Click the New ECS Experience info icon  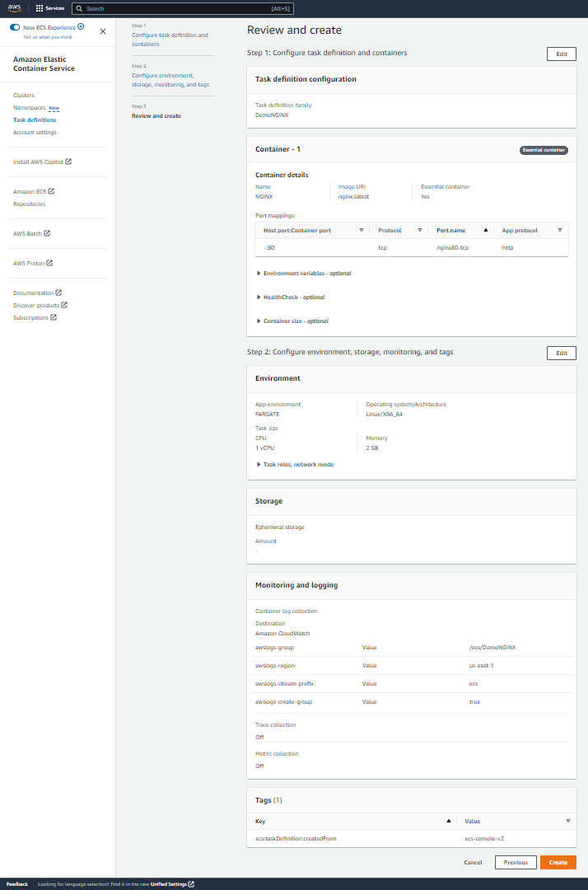[x=81, y=27]
